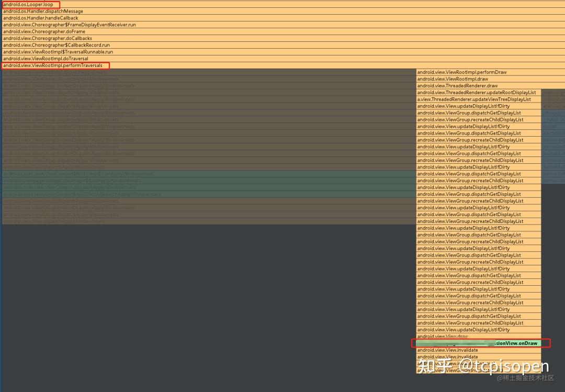Screen dimensions: 565x392
Task: Click the ViewRootImpl$TraversalRunnable.run frame
Action: (283, 52)
